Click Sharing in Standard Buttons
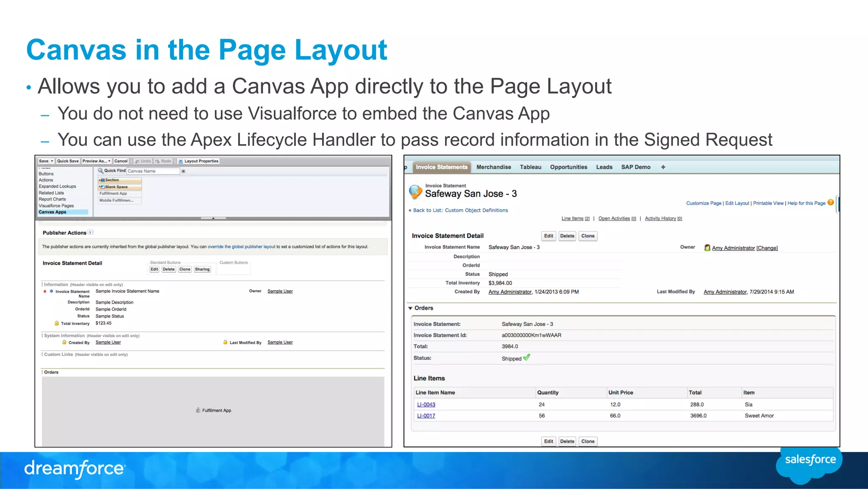 pyautogui.click(x=202, y=269)
